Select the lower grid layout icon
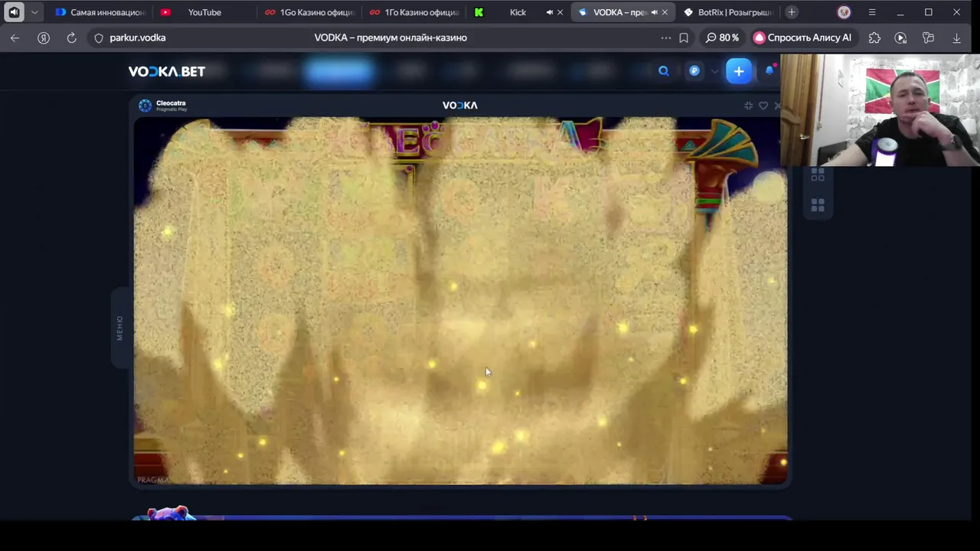Viewport: 980px width, 551px height. (x=818, y=205)
